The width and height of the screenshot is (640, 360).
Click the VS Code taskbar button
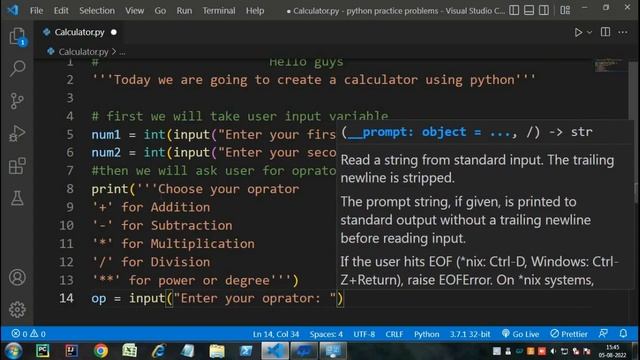click(275, 351)
